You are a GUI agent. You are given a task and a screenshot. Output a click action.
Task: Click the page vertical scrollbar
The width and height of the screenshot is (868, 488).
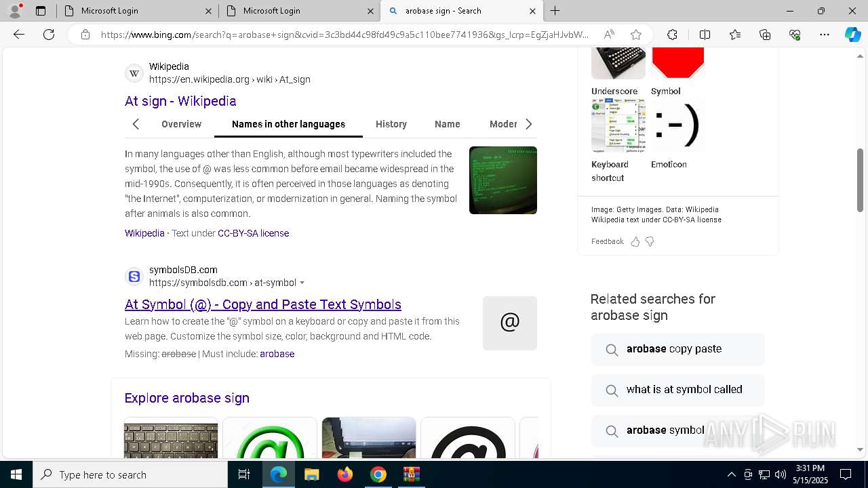(x=860, y=180)
